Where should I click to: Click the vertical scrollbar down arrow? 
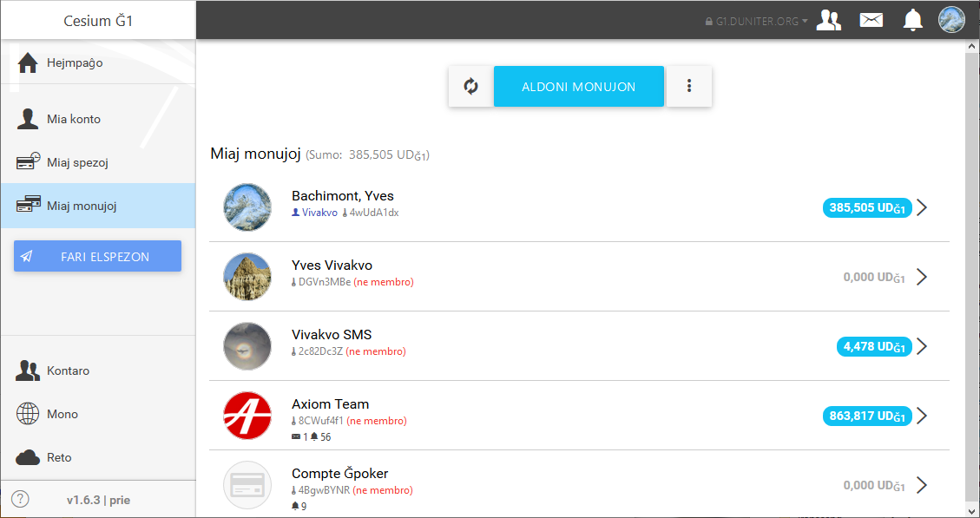pos(972,512)
